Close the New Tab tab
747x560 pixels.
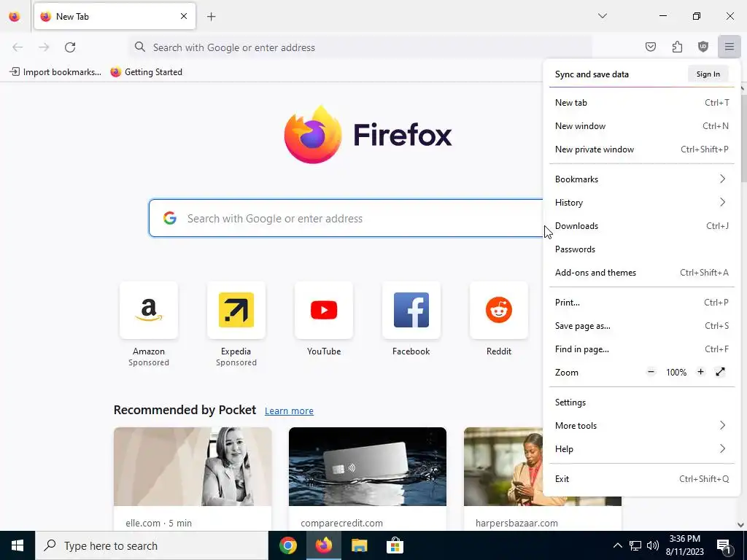(183, 16)
